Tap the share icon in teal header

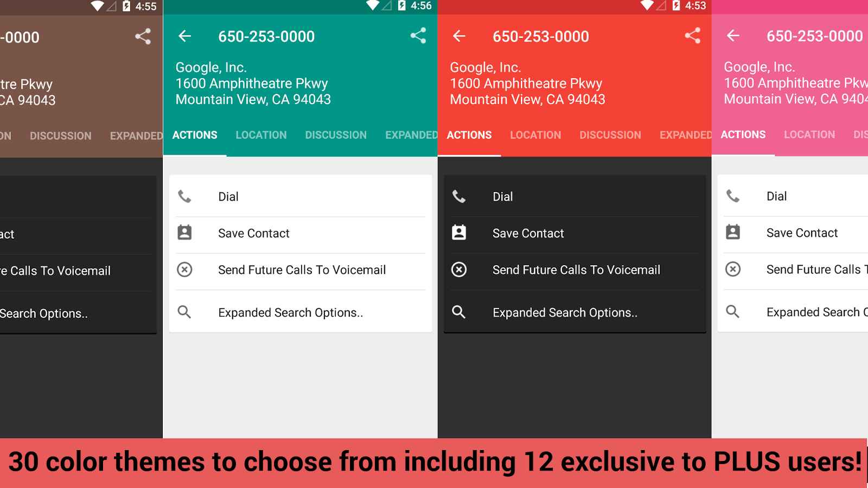[x=418, y=36]
